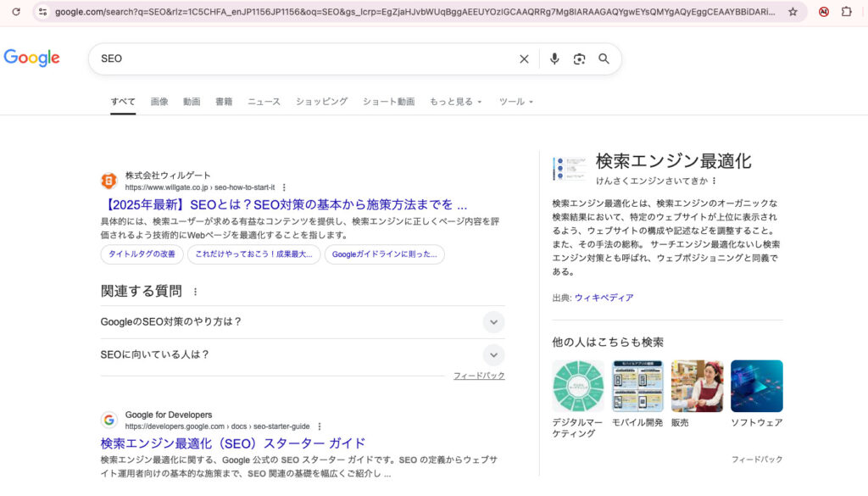The width and height of the screenshot is (868, 496).
Task: Click the 他の人はこちらも検索 heading
Action: 607,342
